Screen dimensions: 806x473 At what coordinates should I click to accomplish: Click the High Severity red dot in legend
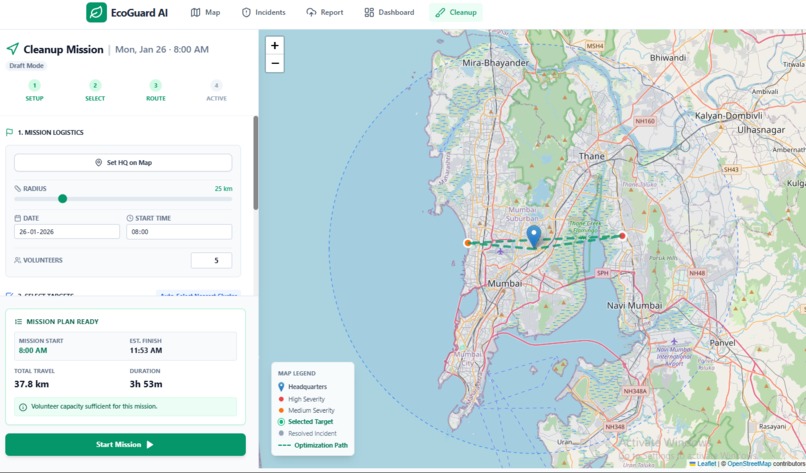point(281,399)
